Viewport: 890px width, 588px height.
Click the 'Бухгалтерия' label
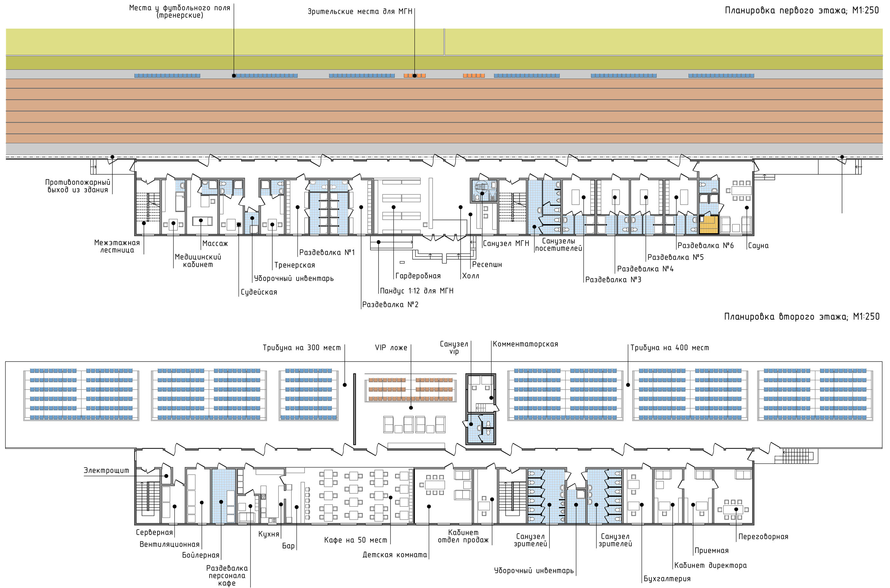tap(667, 579)
